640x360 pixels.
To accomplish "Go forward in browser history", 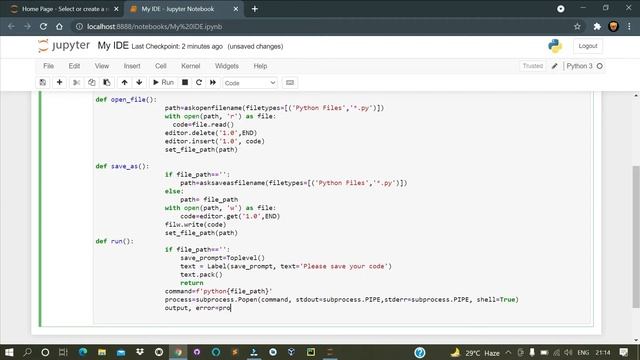I will coord(27,27).
